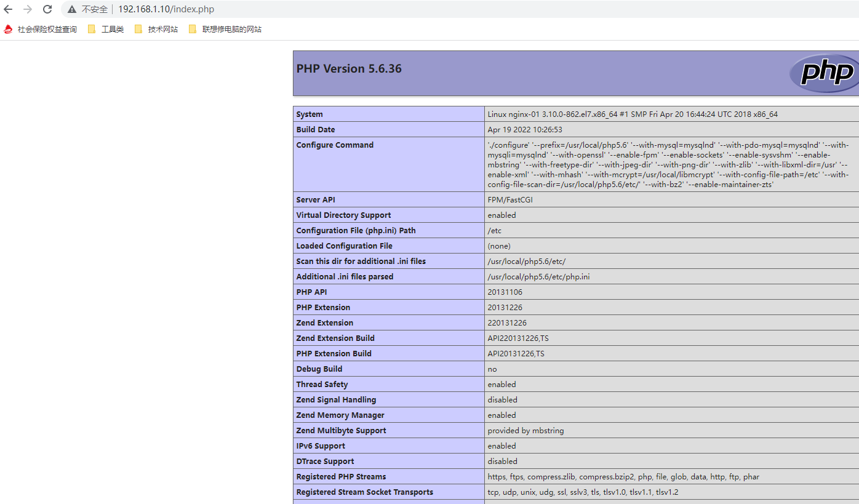Click the PHP Extension label
Viewport: 859px width, 504px height.
point(323,308)
